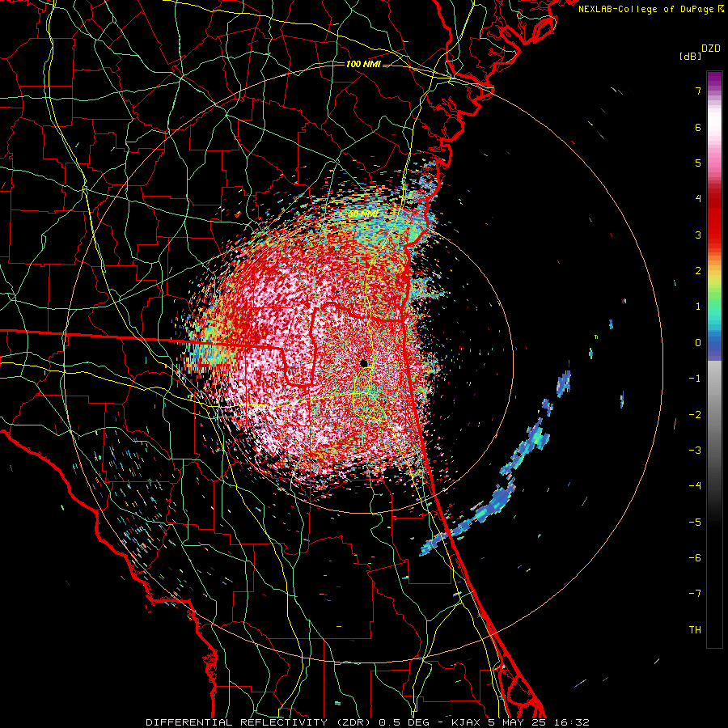Click the positive 2 legend value
Viewport: 728px width, 728px height.
[698, 271]
